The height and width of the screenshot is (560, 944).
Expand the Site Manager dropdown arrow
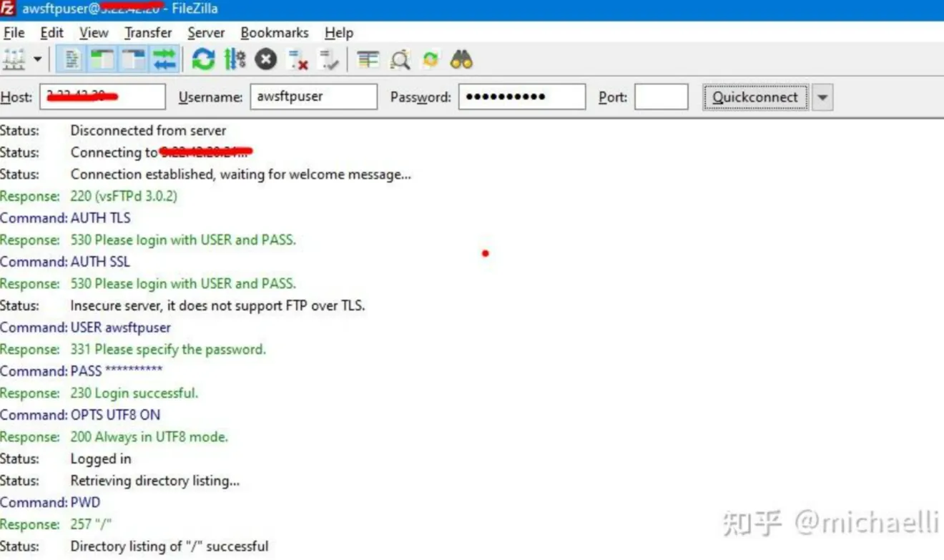tap(37, 60)
